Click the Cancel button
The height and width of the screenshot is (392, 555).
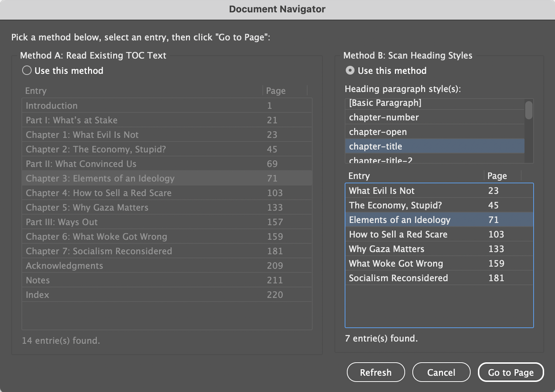pos(441,372)
